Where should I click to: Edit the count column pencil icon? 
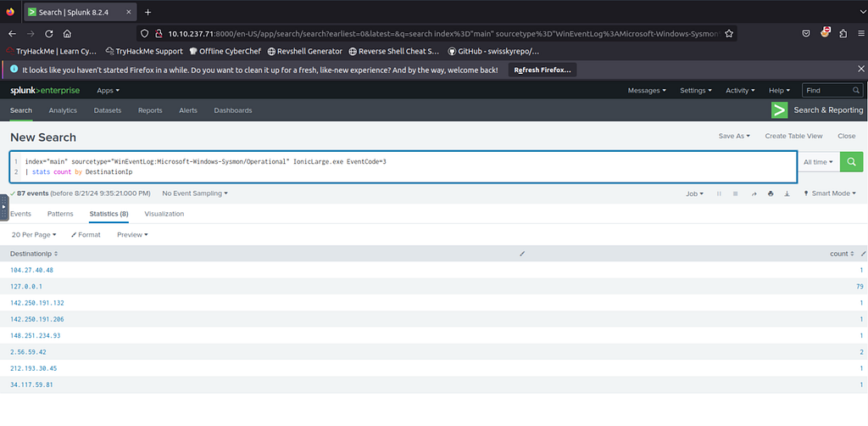863,254
